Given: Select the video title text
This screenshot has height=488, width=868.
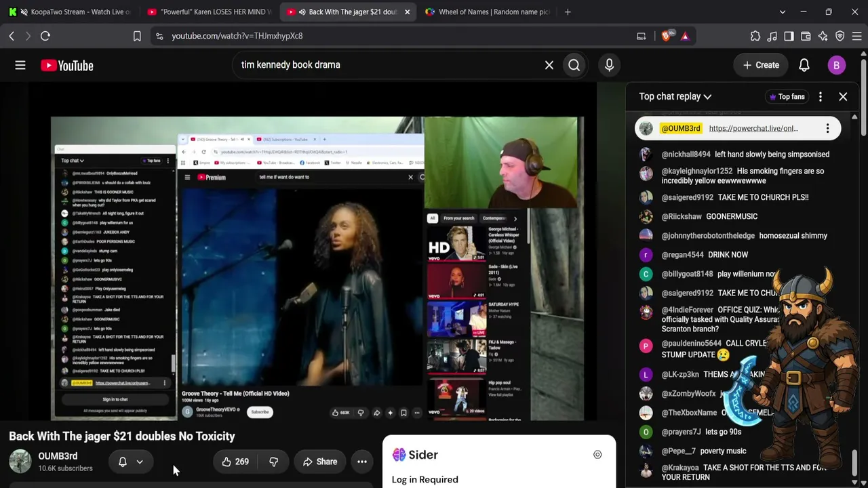Looking at the screenshot, I should 122,436.
